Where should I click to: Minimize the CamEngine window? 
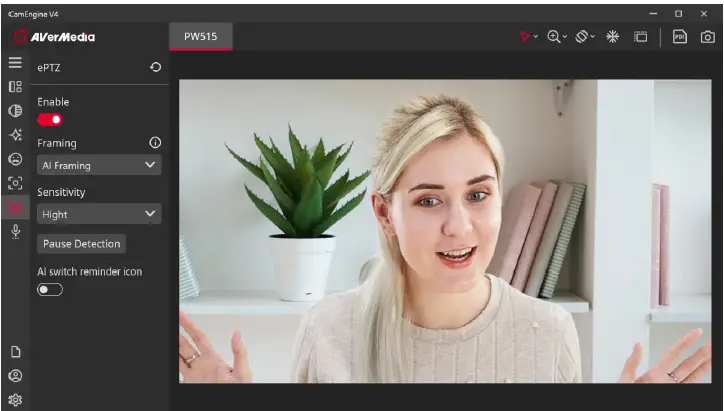pyautogui.click(x=653, y=14)
